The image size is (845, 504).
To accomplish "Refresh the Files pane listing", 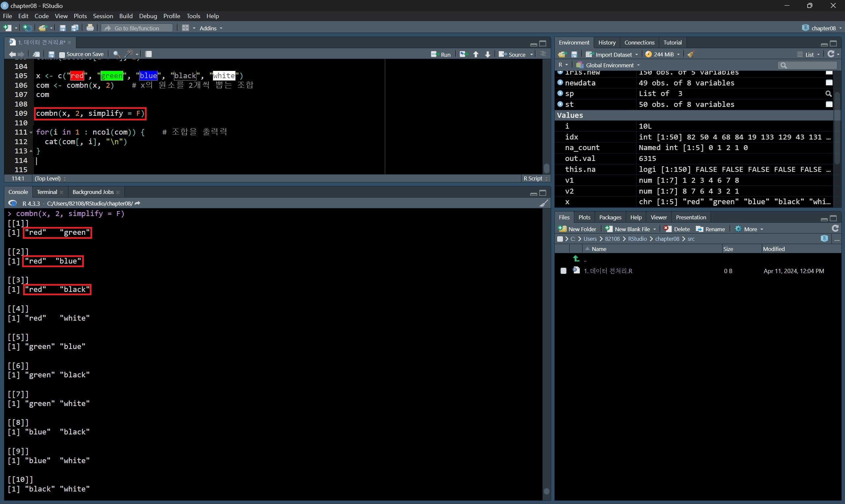I will [x=835, y=229].
